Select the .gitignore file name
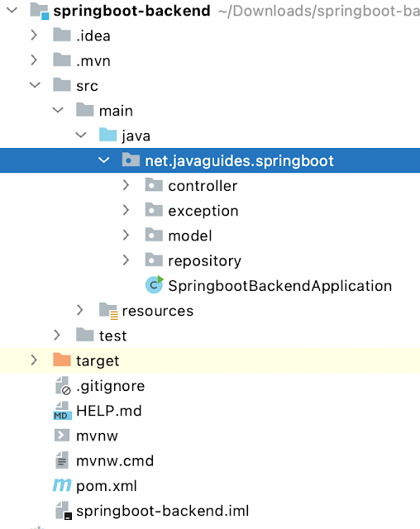The height and width of the screenshot is (529, 420). point(110,386)
